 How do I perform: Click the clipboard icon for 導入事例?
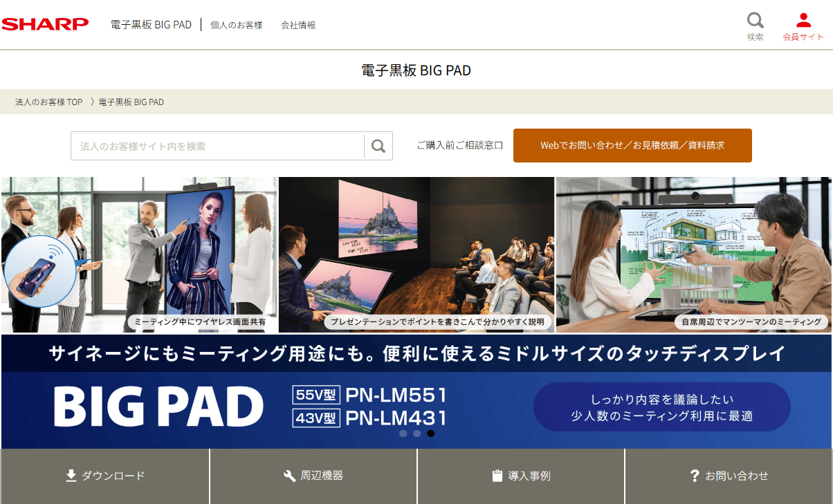[497, 476]
